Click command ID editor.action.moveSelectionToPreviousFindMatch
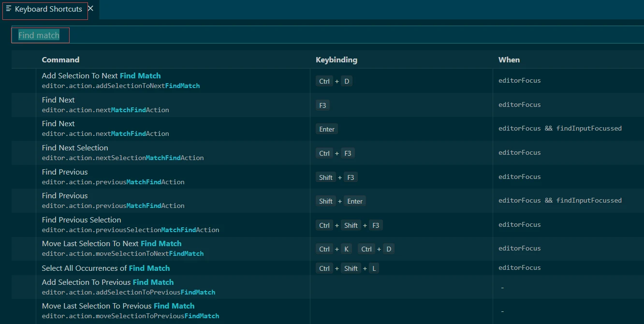The width and height of the screenshot is (644, 324). pos(131,316)
